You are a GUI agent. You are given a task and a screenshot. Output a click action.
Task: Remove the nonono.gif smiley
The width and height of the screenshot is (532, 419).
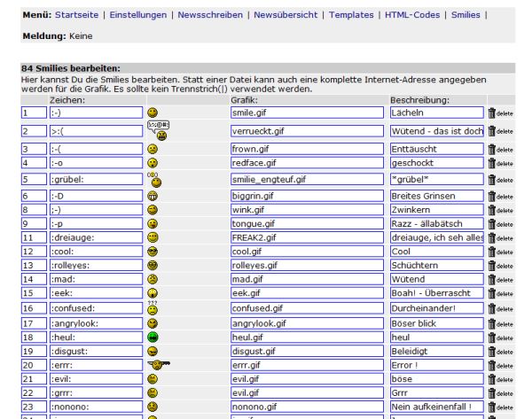pyautogui.click(x=500, y=407)
